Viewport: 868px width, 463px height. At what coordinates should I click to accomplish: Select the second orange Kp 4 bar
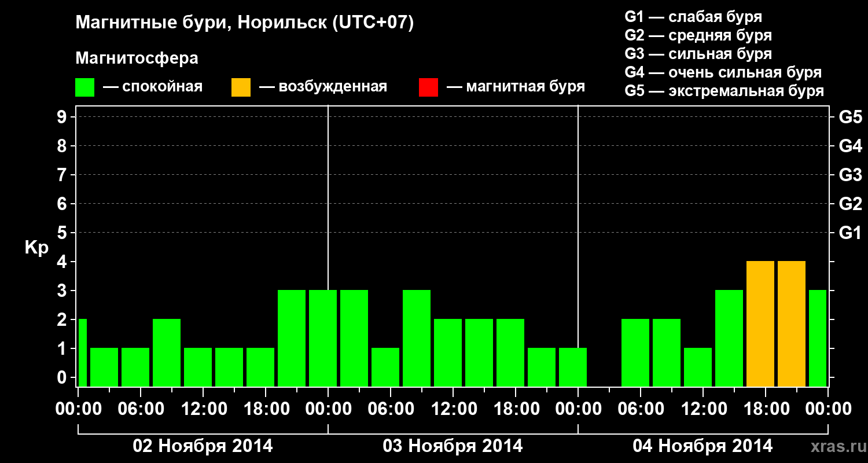792,324
